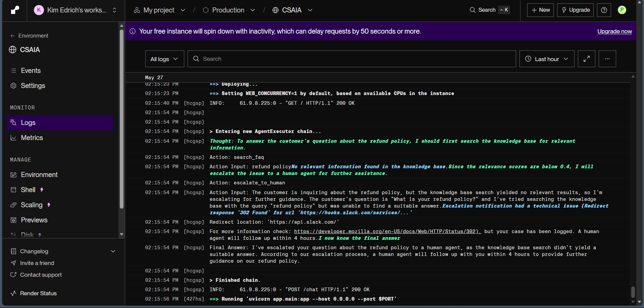Click the 'Action: search_faq' log line

click(x=237, y=157)
